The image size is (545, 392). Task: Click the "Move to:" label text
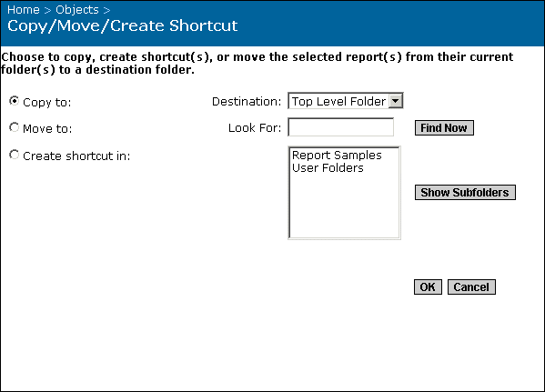[47, 128]
